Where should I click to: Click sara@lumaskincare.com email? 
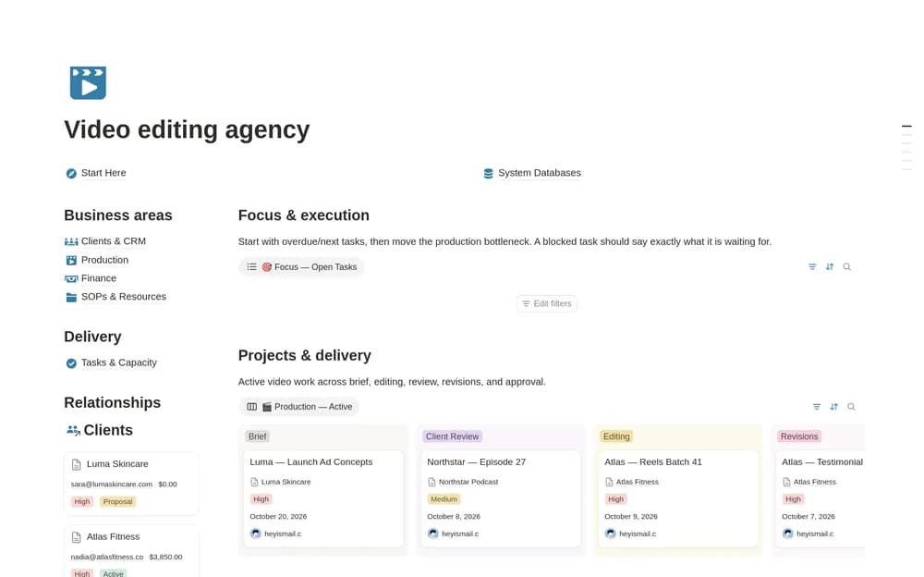pyautogui.click(x=112, y=485)
